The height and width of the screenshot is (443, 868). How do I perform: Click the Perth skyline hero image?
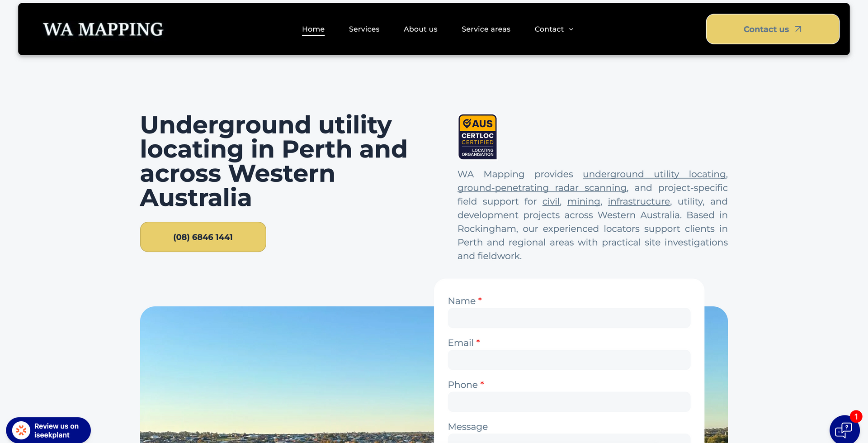point(287,375)
